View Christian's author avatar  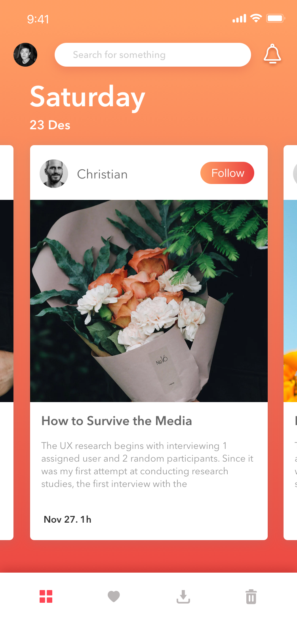[54, 174]
